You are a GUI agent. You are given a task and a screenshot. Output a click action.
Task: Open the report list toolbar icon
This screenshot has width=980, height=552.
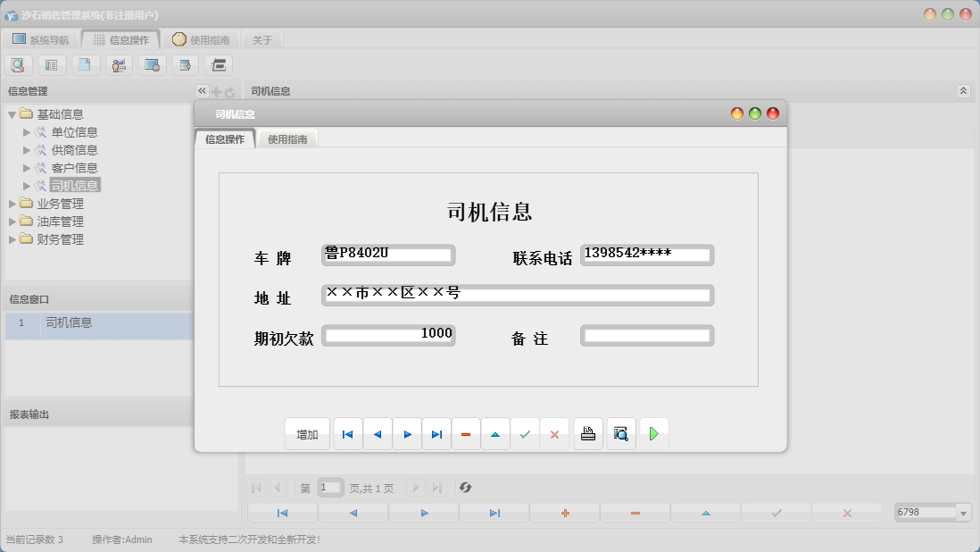pyautogui.click(x=52, y=64)
